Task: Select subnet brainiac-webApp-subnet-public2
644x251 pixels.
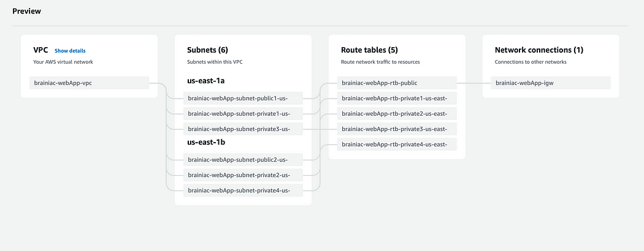Action: point(243,160)
